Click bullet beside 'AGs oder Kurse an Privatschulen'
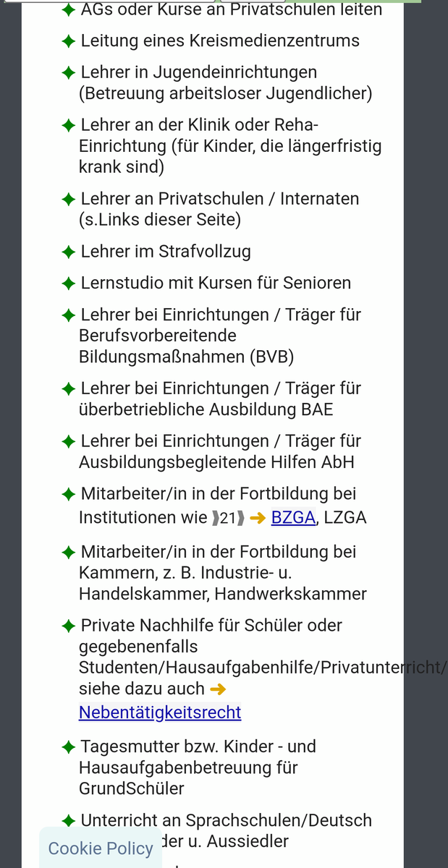This screenshot has height=868, width=448. 69,10
